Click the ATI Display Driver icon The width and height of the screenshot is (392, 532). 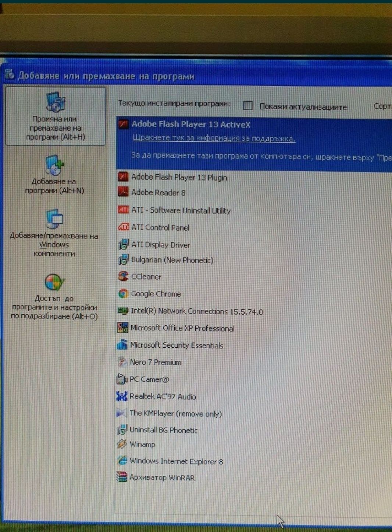click(123, 244)
